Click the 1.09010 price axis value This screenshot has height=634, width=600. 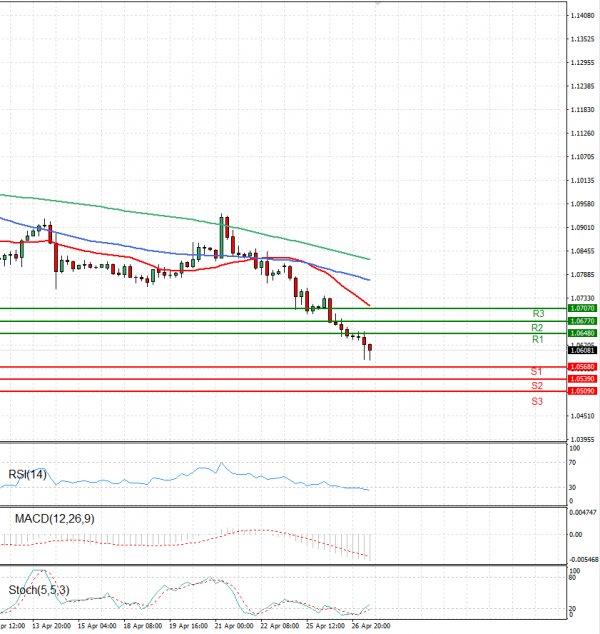pyautogui.click(x=582, y=228)
